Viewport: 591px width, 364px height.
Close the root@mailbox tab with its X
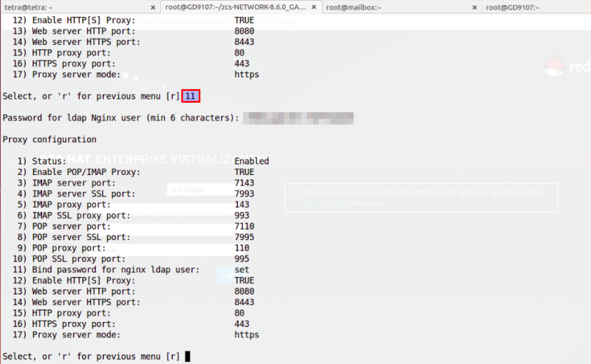tap(474, 7)
